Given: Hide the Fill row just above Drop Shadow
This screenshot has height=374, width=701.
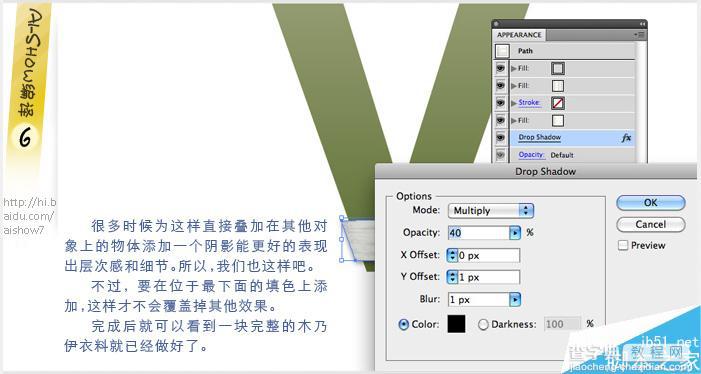Looking at the screenshot, I should 500,121.
